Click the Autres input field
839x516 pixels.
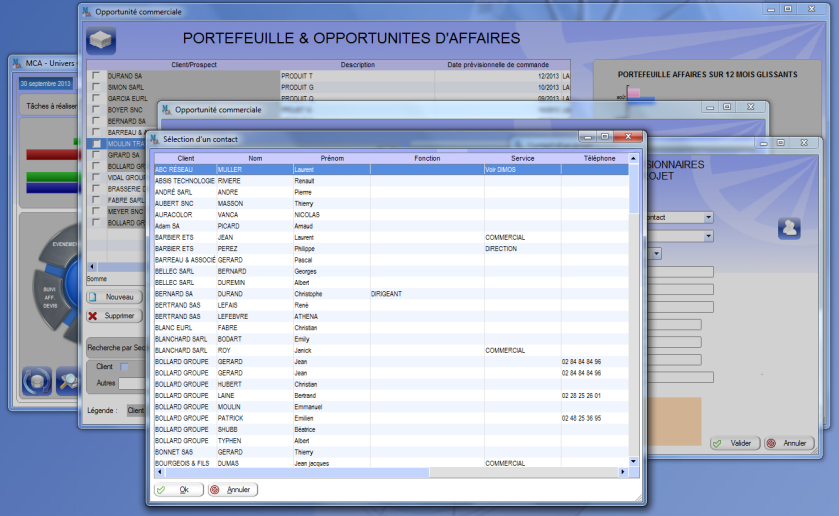pos(132,383)
